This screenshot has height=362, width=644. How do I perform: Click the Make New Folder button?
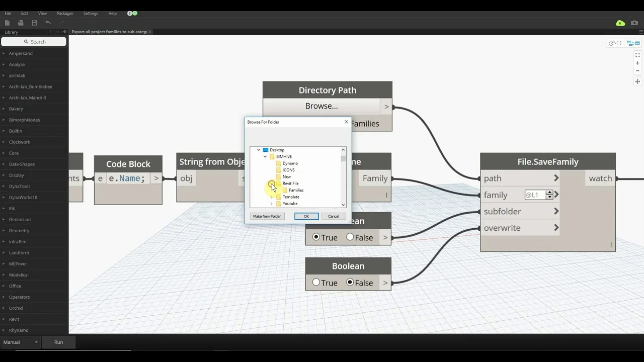pos(267,216)
